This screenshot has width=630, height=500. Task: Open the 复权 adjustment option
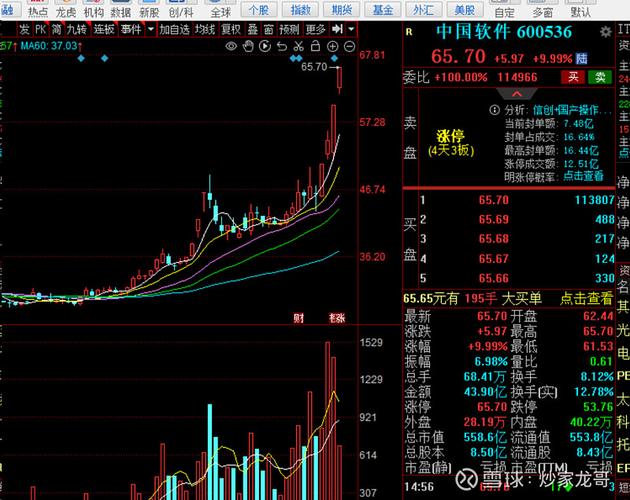pos(231,29)
